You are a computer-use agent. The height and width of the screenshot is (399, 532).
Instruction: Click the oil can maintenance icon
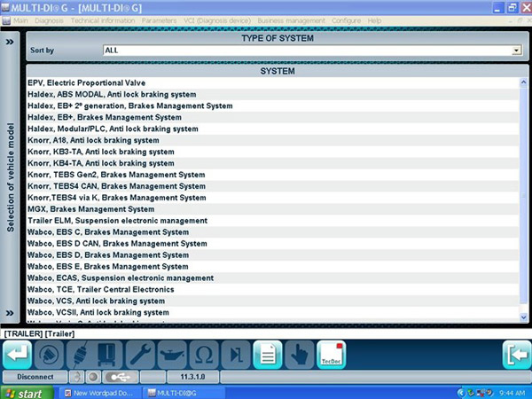170,355
